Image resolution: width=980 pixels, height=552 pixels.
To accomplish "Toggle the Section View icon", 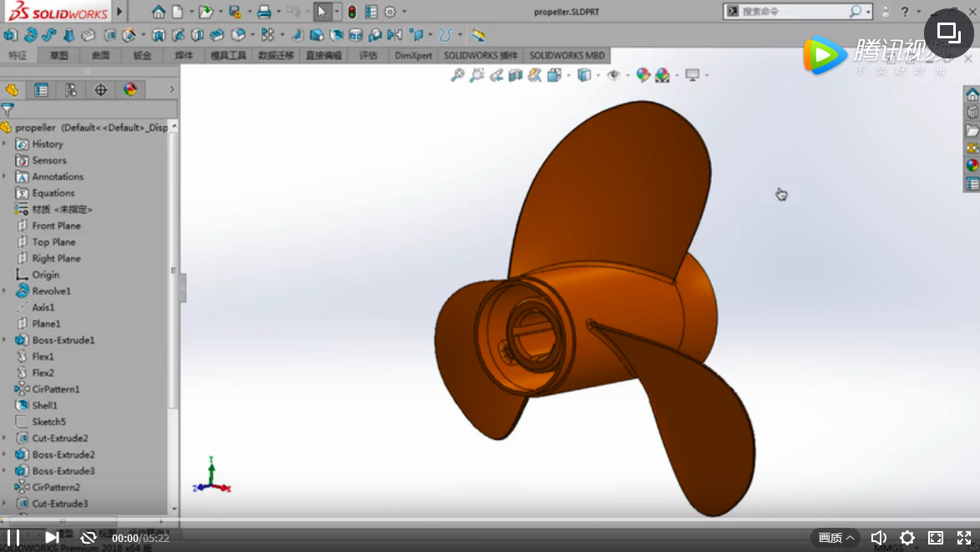I will point(515,75).
